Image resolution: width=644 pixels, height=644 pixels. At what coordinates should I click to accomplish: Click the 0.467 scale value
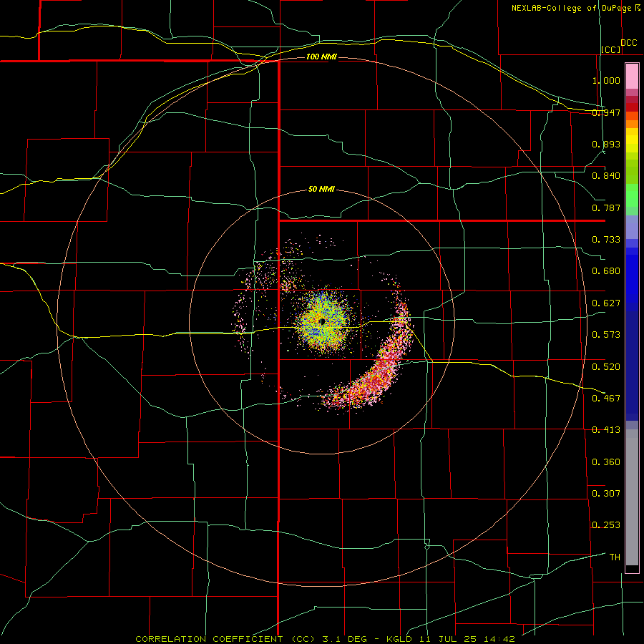(x=606, y=398)
